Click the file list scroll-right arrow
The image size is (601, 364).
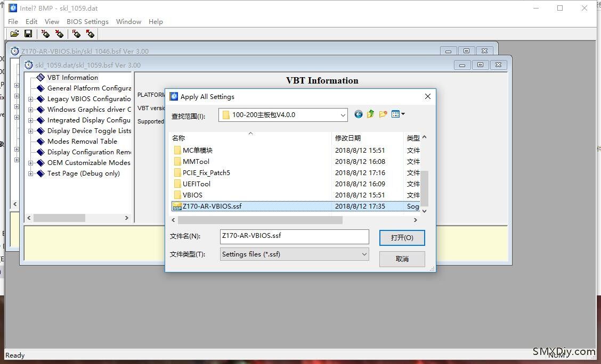(415, 220)
